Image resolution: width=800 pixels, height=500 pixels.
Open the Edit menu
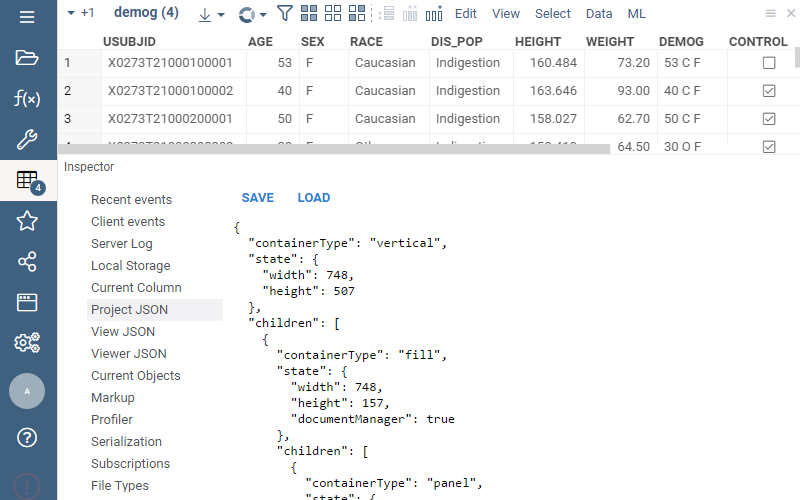[465, 14]
